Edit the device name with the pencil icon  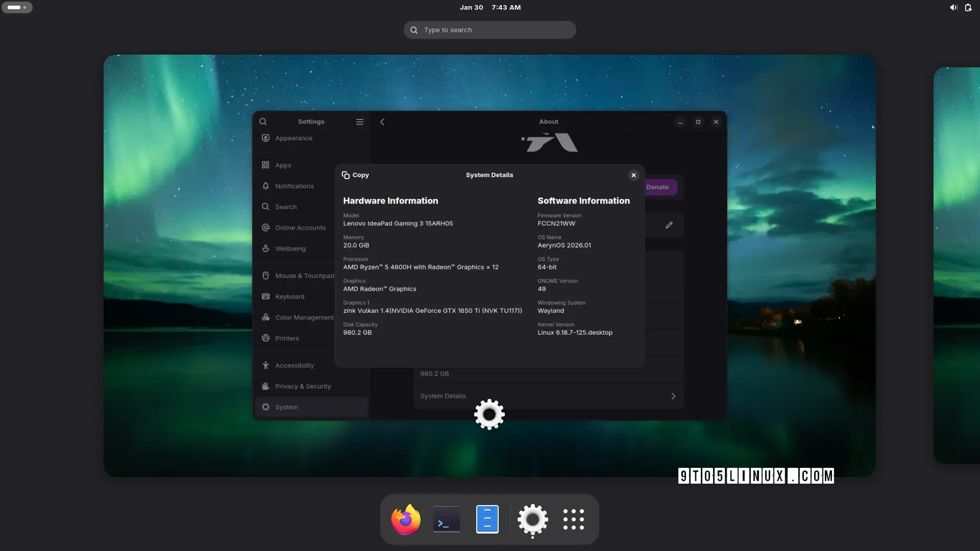[669, 224]
